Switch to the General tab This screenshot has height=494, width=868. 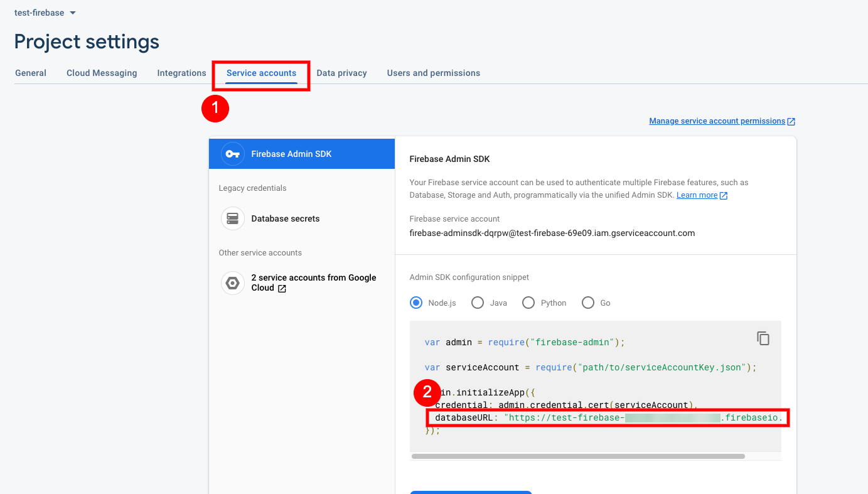point(31,73)
